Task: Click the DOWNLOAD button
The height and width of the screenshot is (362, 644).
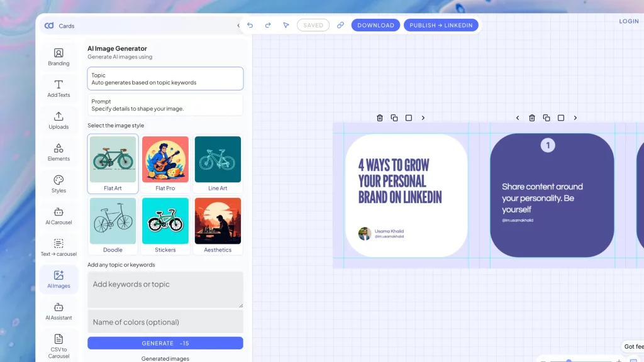Action: 375,25
